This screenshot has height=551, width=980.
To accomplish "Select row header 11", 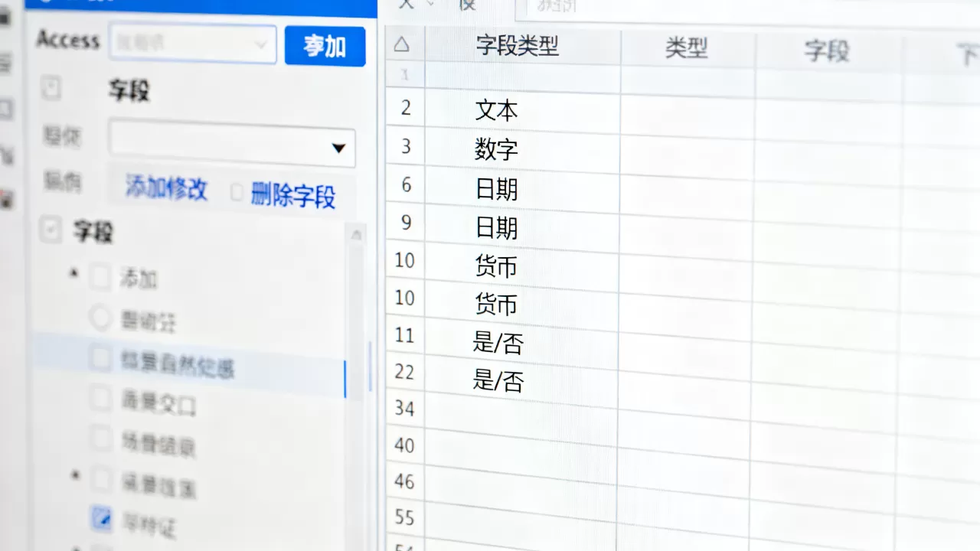I will (405, 335).
